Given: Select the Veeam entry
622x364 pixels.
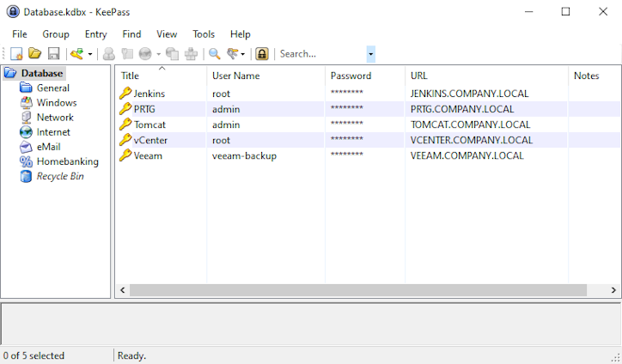Looking at the screenshot, I should (x=368, y=155).
